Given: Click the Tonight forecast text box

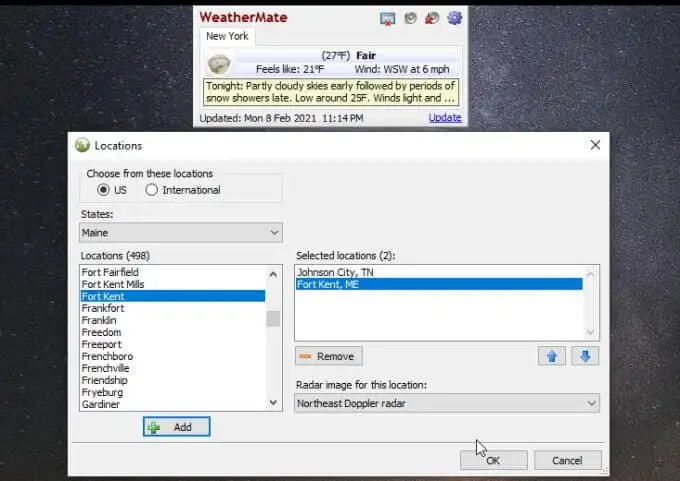Looking at the screenshot, I should tap(330, 92).
